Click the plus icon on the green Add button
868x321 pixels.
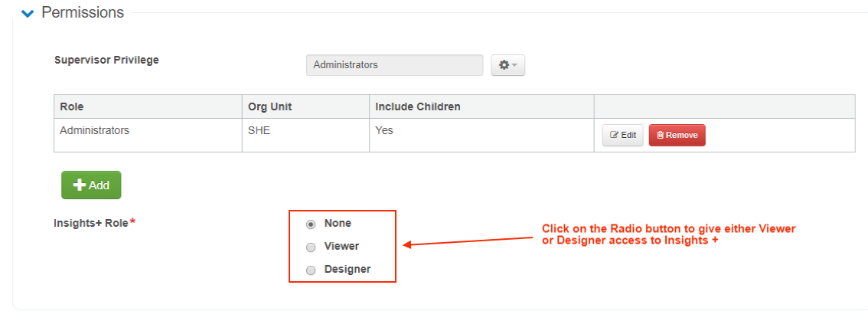click(x=79, y=185)
